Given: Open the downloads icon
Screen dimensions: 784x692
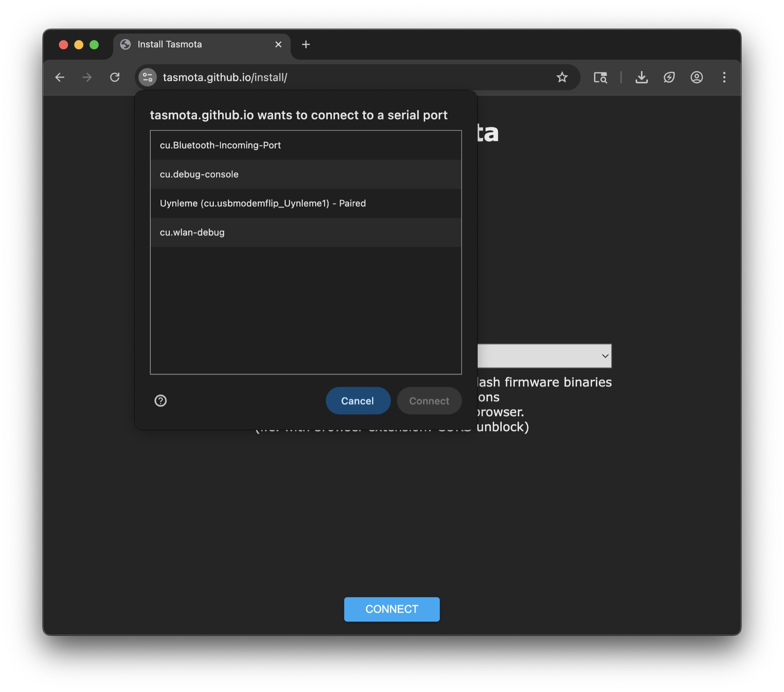Looking at the screenshot, I should (x=641, y=77).
